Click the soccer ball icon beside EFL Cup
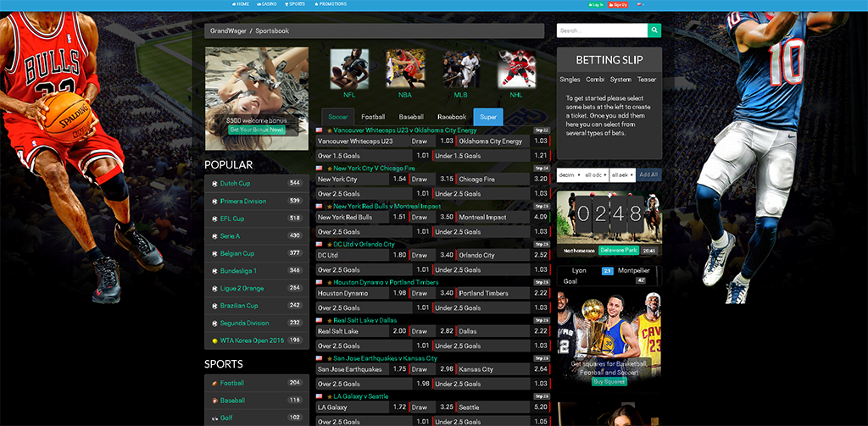Image resolution: width=868 pixels, height=426 pixels. [214, 219]
